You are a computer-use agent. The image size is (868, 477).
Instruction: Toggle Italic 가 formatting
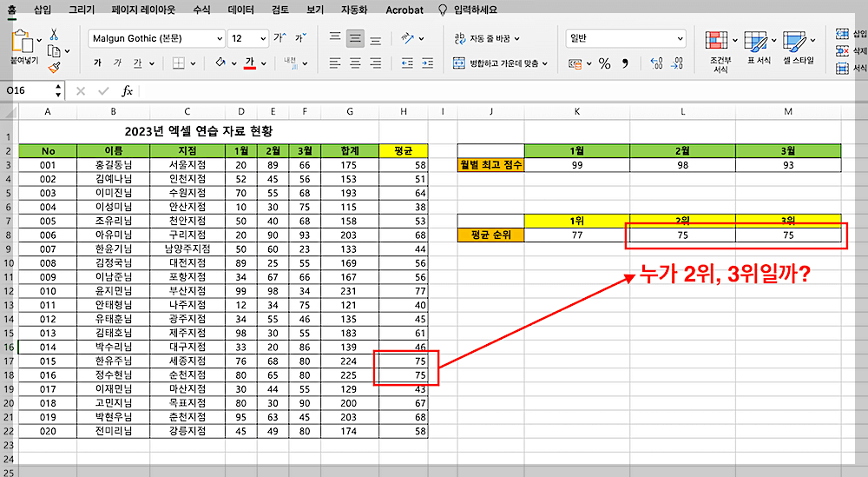[x=117, y=63]
